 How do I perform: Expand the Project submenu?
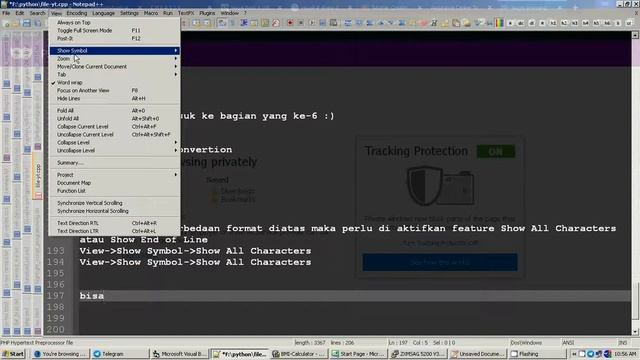point(114,175)
